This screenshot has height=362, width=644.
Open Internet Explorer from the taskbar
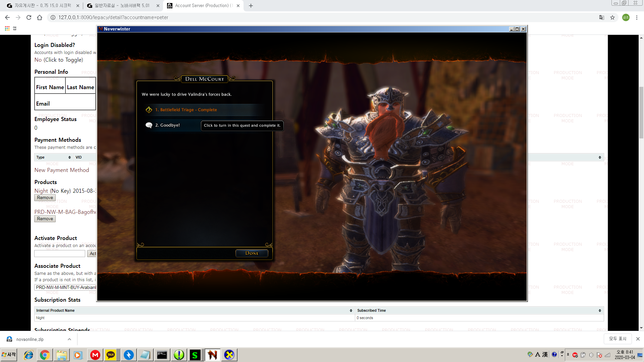(29, 355)
